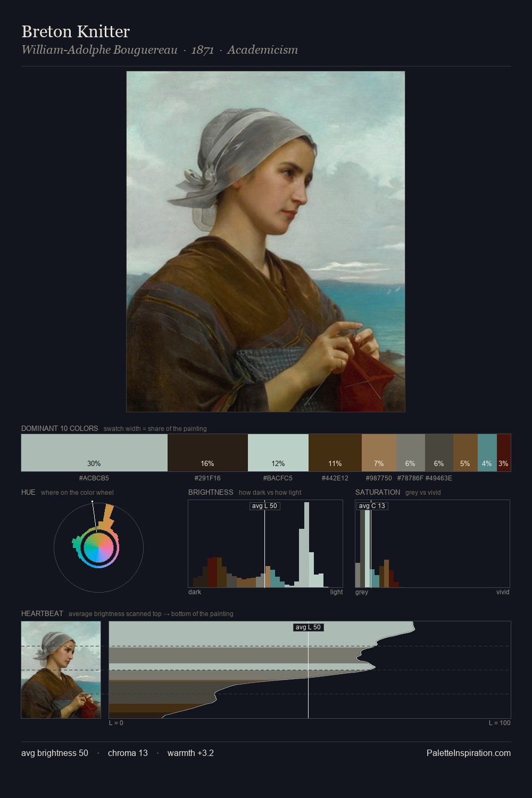Click the tallest pale bar in brightness histogram
This screenshot has width=532, height=798.
[x=306, y=545]
